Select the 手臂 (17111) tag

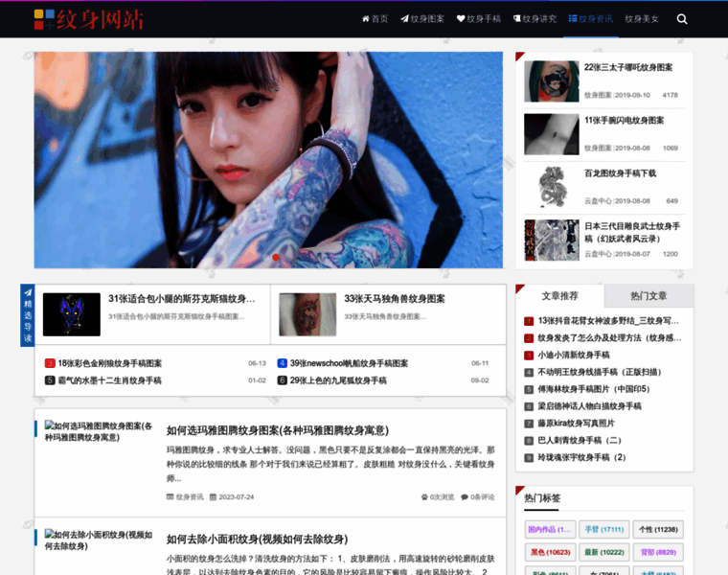604,530
